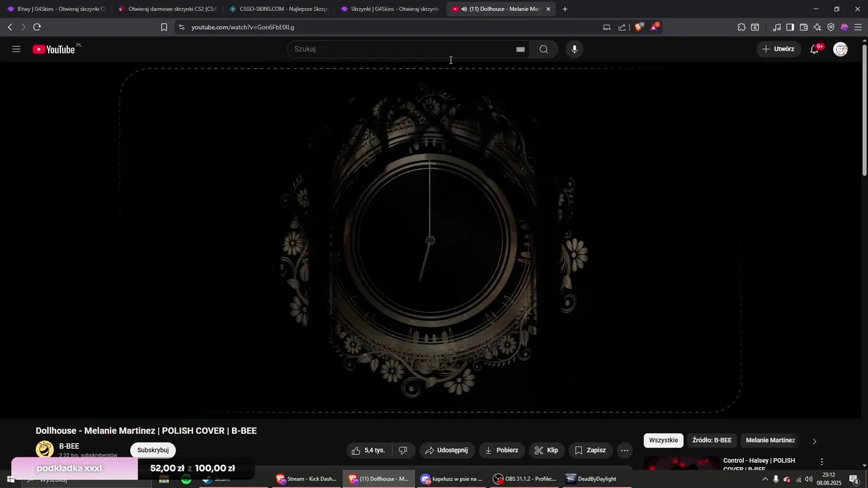Image resolution: width=868 pixels, height=488 pixels.
Task: Open options menu for Control - Halsey video
Action: coord(822,462)
